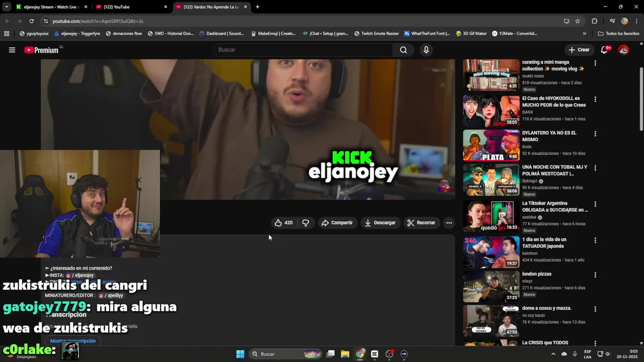Screen dimensions: 644x362
Task: Open options for 'curating a mini manga' video
Action: click(595, 63)
